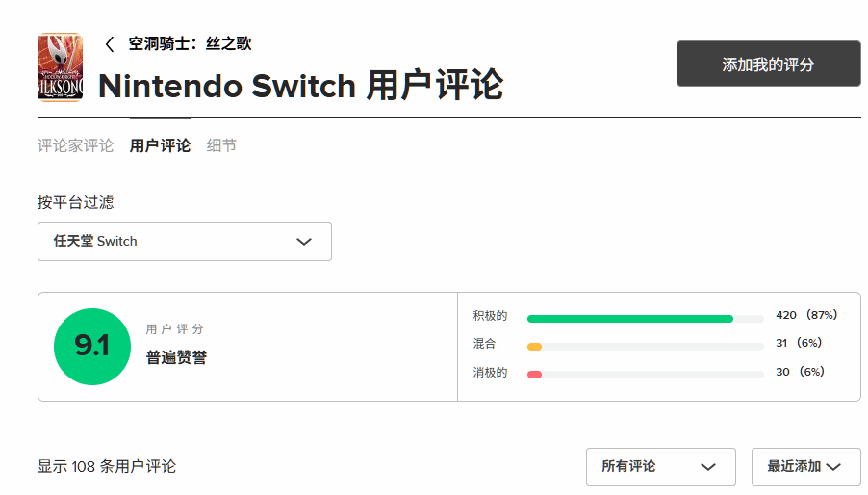Viewport: 868px width, 495px height.
Task: Click the chevron on the 所有评论 filter
Action: tap(708, 467)
